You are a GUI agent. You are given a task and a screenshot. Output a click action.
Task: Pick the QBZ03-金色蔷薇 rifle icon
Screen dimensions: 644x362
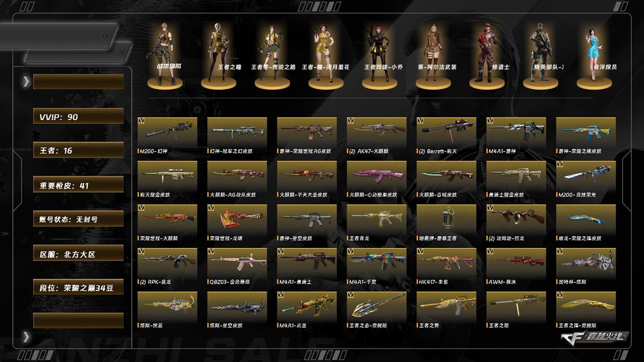pos(237,263)
